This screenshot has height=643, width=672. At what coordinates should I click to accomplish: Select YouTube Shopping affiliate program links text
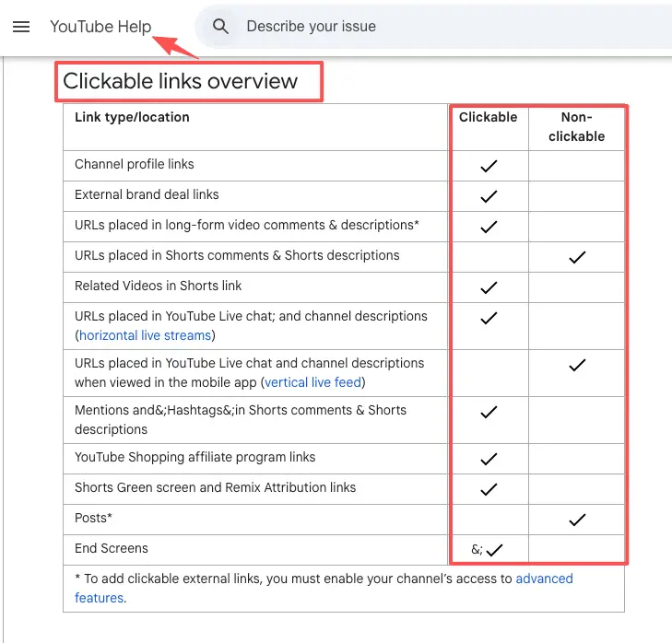[195, 457]
